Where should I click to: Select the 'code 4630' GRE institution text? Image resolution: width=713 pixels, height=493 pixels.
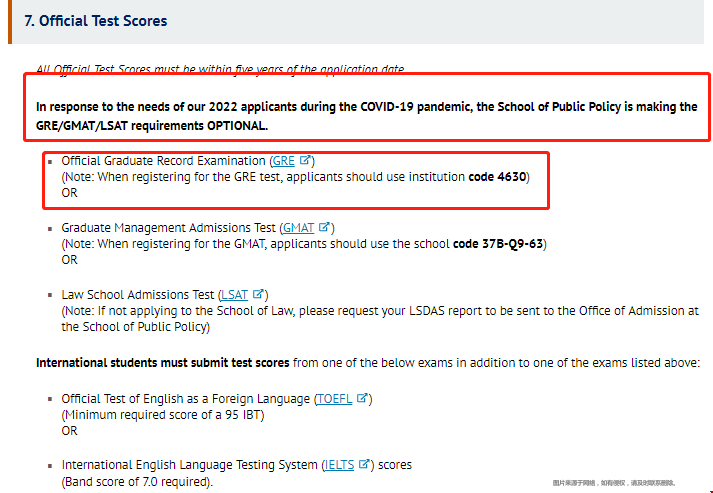tap(497, 176)
